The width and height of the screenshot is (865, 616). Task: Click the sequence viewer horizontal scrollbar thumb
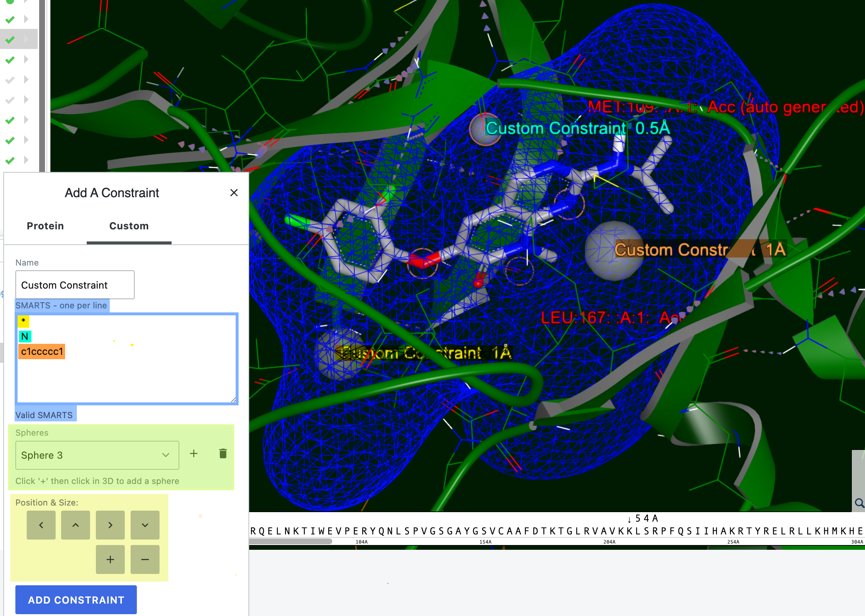tap(291, 542)
